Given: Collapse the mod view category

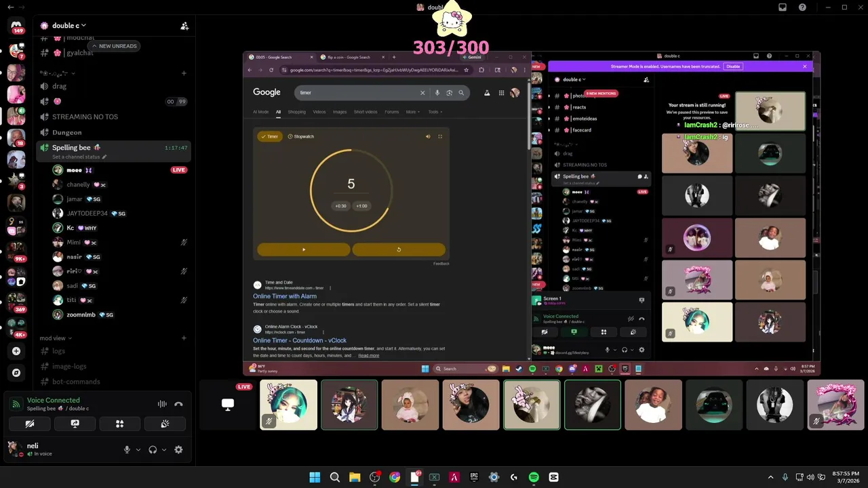Looking at the screenshot, I should click(x=55, y=338).
